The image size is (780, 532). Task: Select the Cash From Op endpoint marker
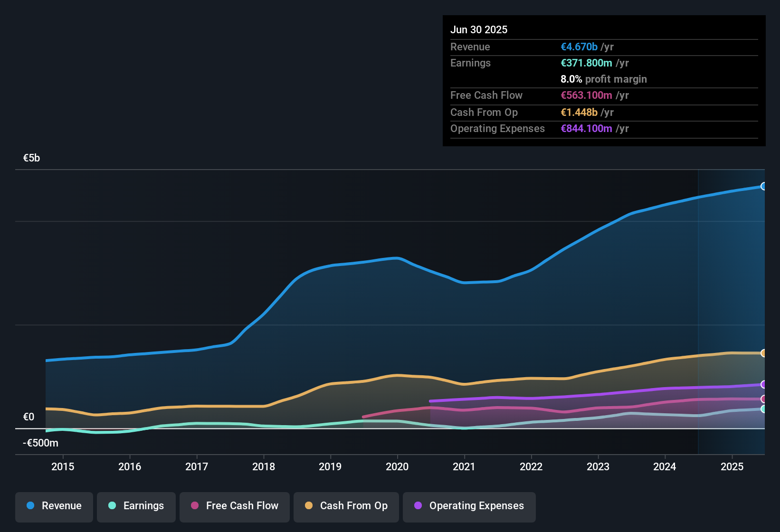pos(763,353)
